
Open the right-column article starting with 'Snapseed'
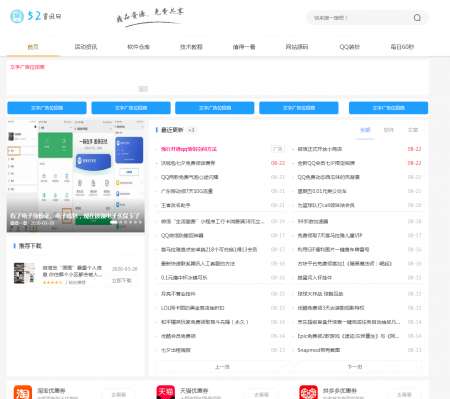pyautogui.click(x=319, y=350)
